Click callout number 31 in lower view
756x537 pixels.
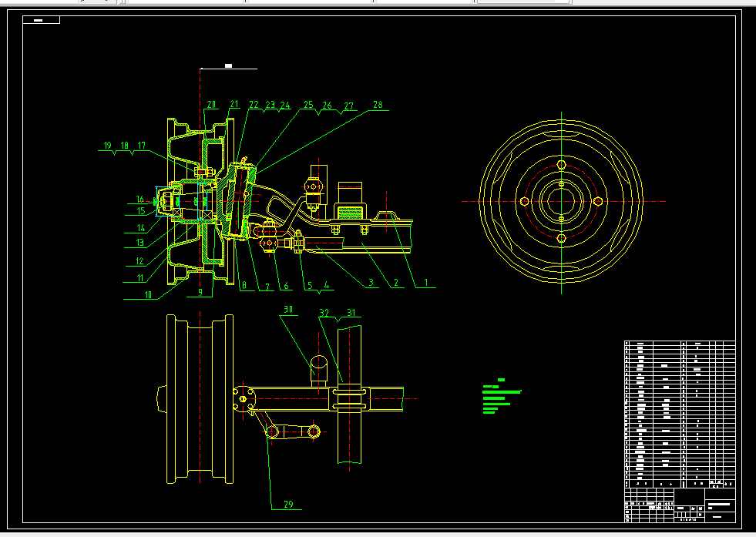click(351, 312)
